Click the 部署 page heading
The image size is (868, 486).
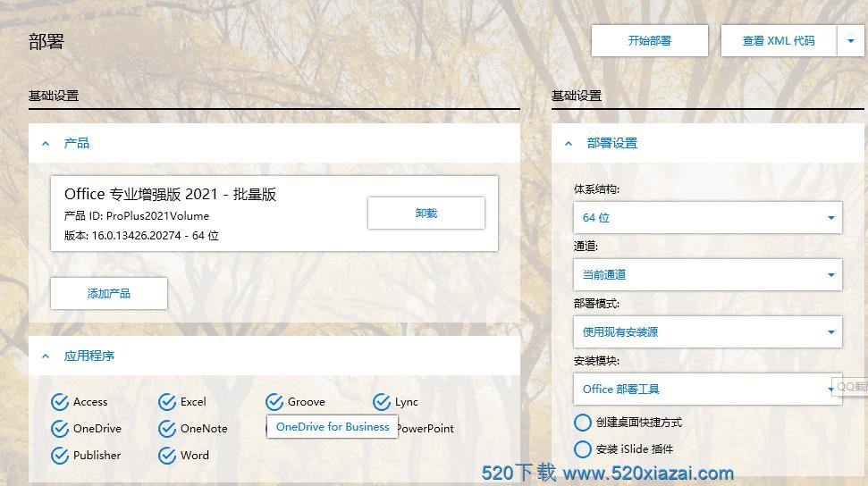pos(46,41)
